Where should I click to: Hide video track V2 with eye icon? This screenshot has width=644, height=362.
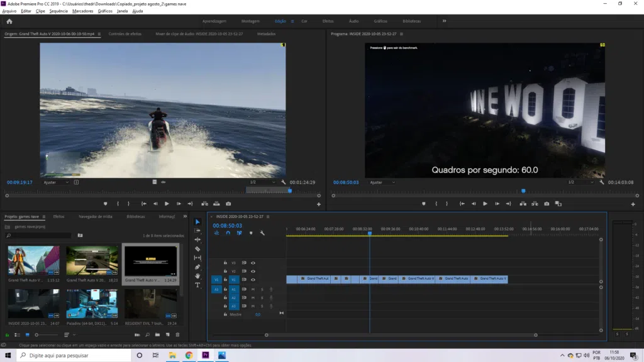pos(253,271)
